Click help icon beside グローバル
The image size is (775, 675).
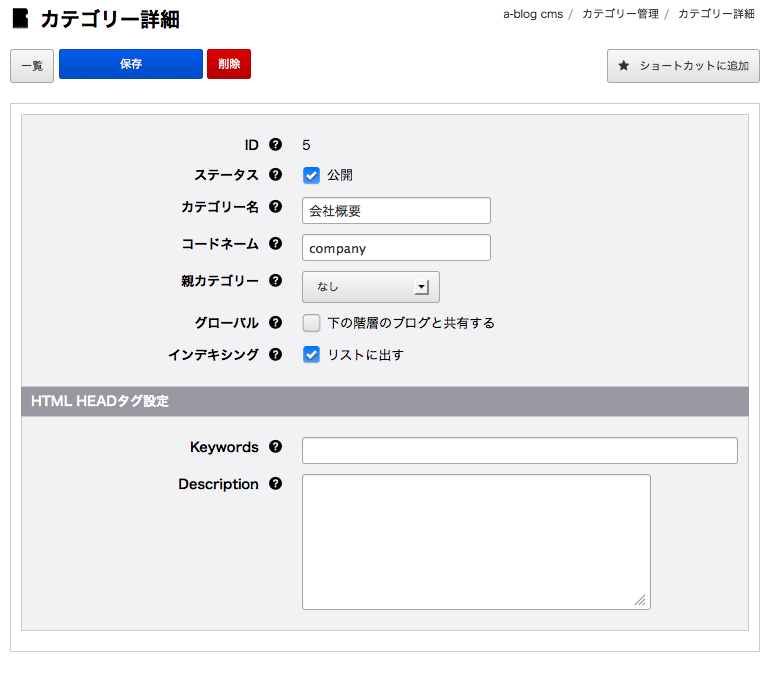(276, 323)
